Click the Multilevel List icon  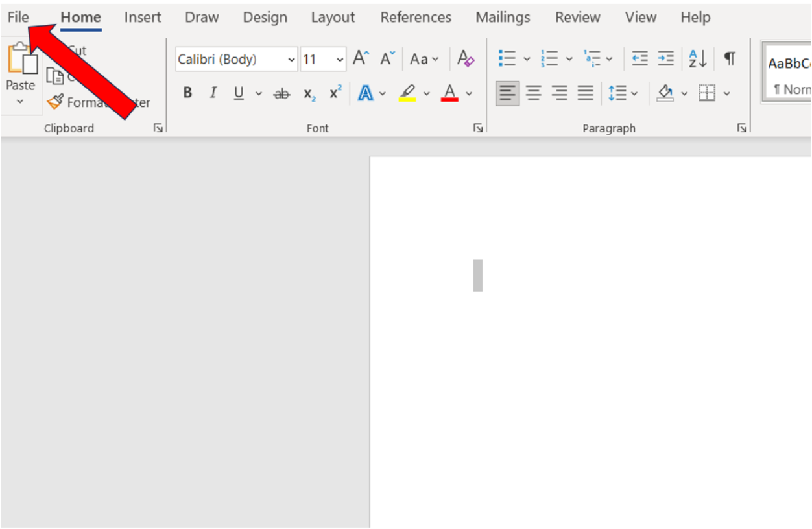coord(591,59)
